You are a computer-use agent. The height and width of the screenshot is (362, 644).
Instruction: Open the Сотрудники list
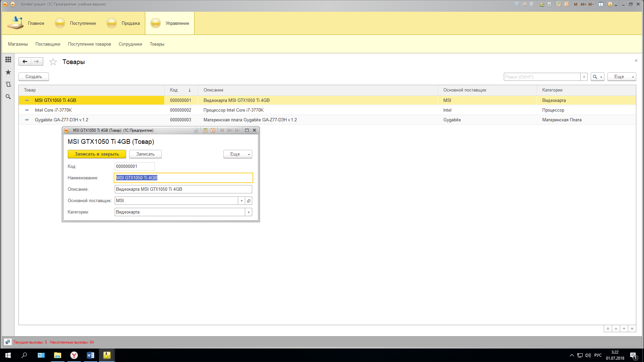(x=130, y=44)
